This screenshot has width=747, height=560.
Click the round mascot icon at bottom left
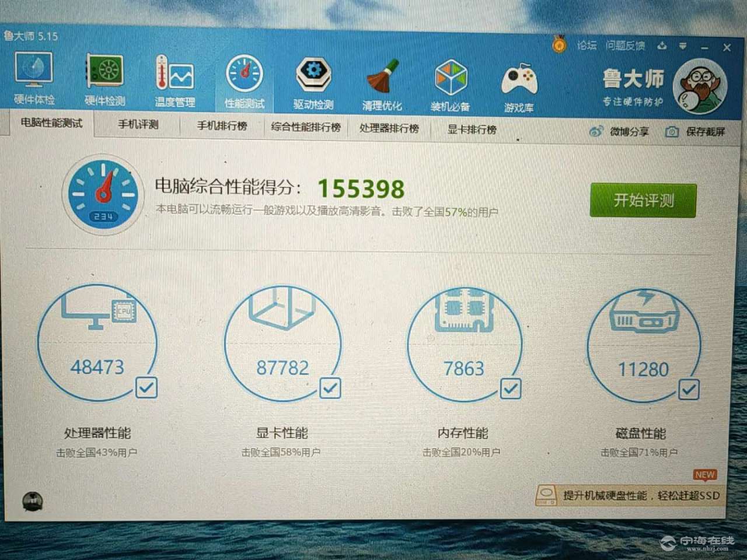[x=32, y=501]
